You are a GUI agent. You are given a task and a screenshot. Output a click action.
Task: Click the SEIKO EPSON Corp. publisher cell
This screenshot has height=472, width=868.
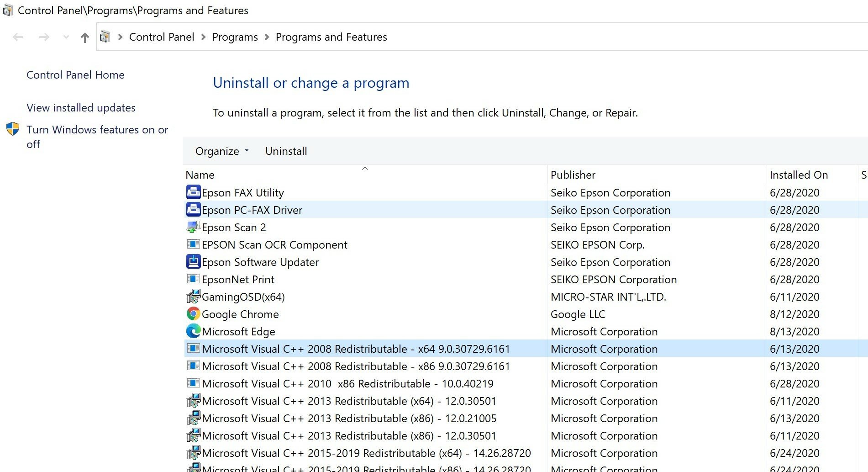pos(597,245)
